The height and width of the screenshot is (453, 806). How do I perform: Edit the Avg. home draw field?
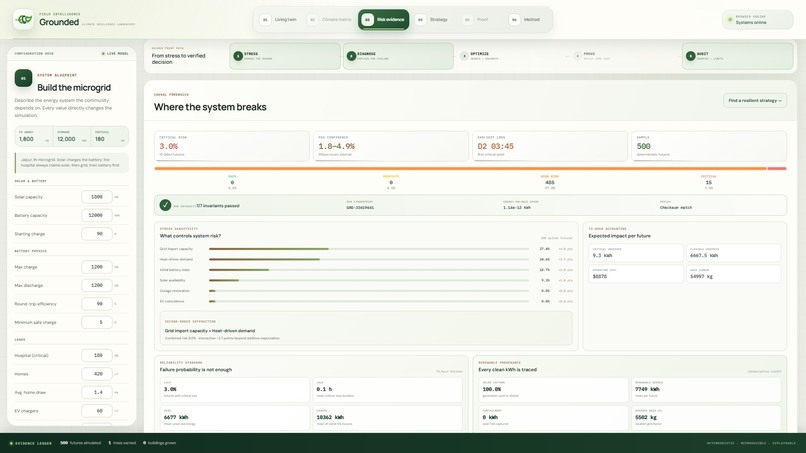97,392
